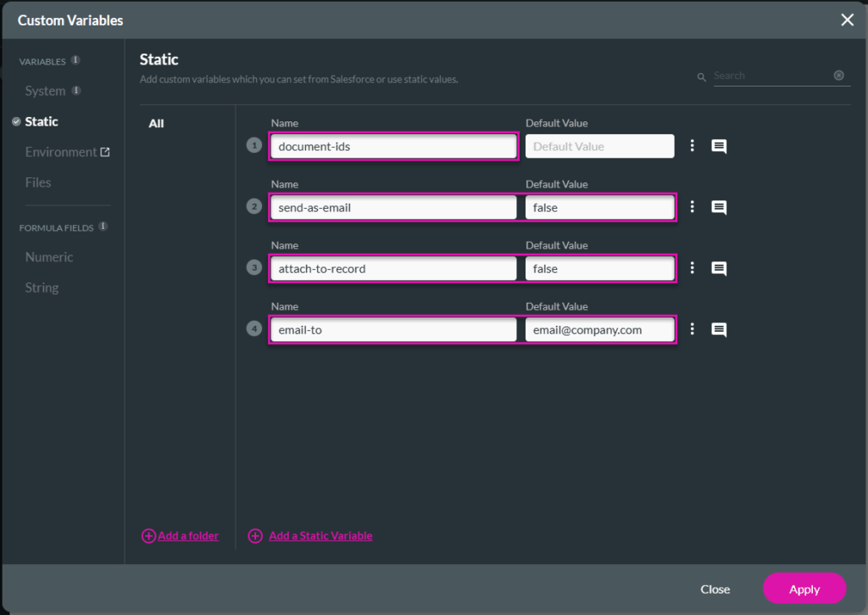The image size is (868, 615).
Task: Open the kebab menu for document-ids variable
Action: pyautogui.click(x=693, y=146)
